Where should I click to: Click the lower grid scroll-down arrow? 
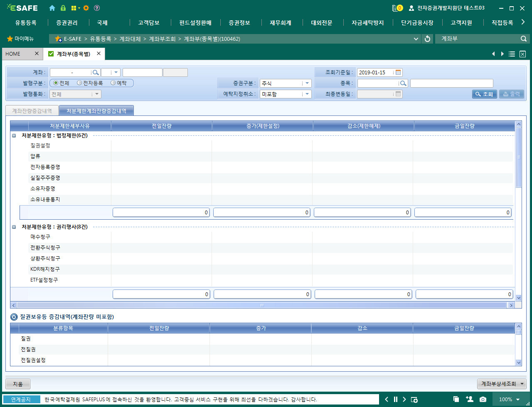(518, 362)
